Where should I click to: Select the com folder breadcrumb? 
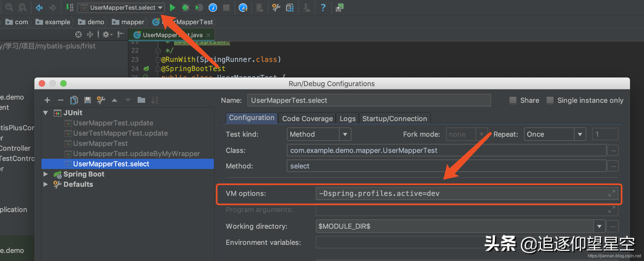[17, 22]
